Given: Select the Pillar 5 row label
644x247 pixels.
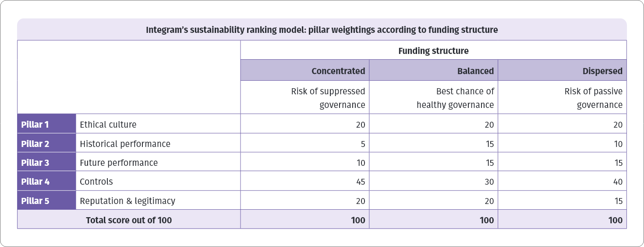Looking at the screenshot, I should [x=46, y=201].
